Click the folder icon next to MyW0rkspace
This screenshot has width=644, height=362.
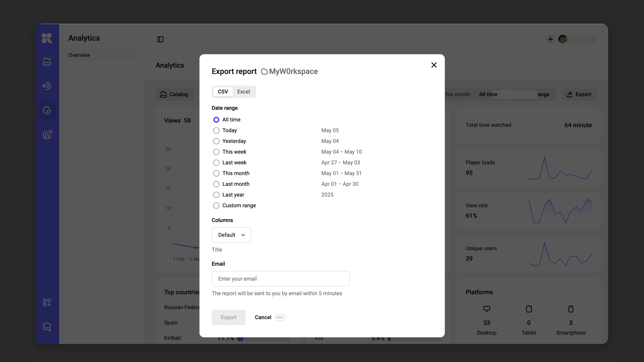[264, 71]
